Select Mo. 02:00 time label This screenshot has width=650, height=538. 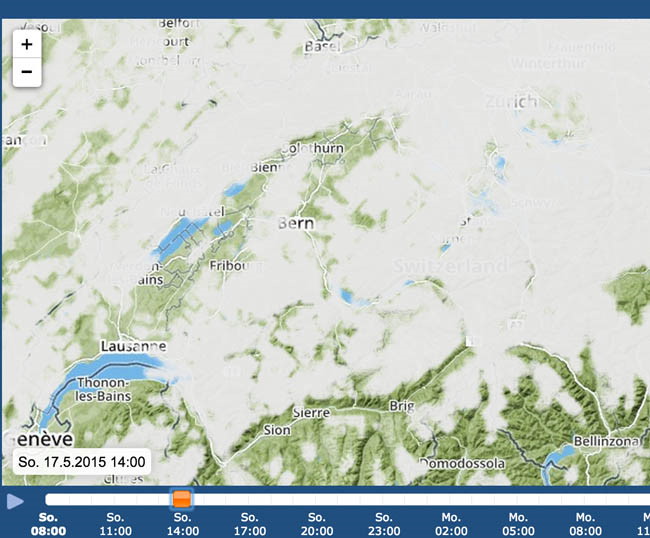[x=451, y=524]
